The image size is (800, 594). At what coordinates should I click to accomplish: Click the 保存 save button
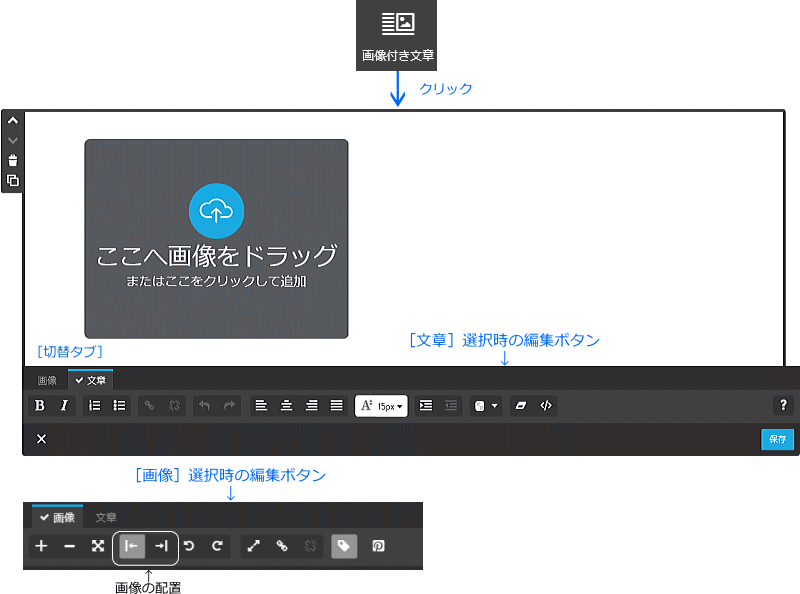(777, 439)
